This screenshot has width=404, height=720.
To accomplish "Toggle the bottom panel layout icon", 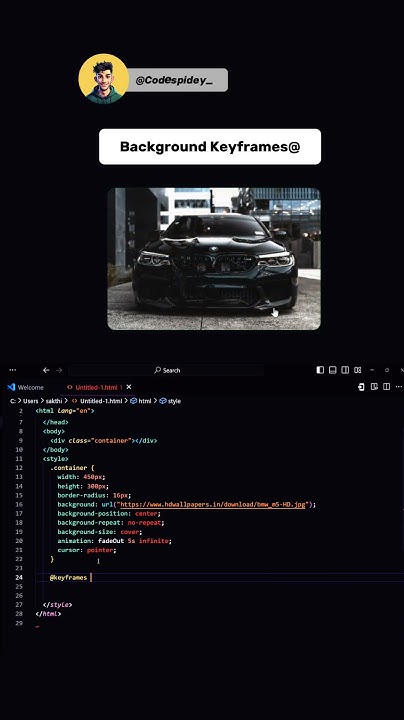I will pos(333,370).
